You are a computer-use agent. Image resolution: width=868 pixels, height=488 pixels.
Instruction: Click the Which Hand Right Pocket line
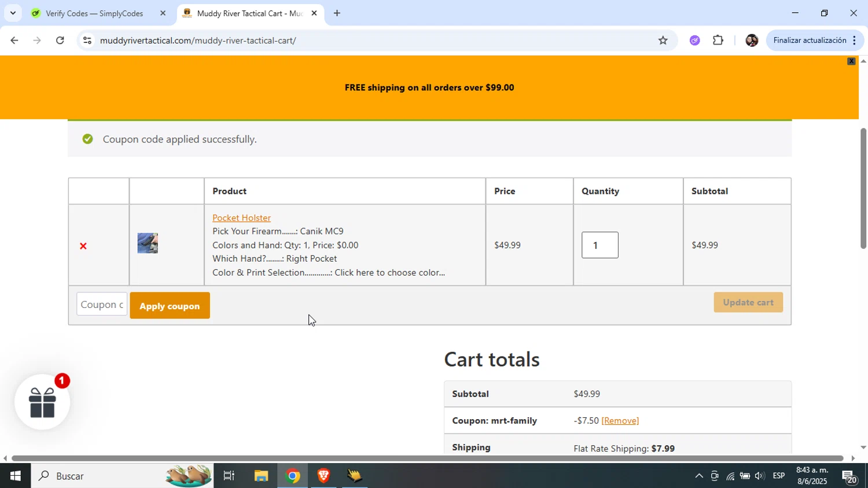[x=274, y=259]
